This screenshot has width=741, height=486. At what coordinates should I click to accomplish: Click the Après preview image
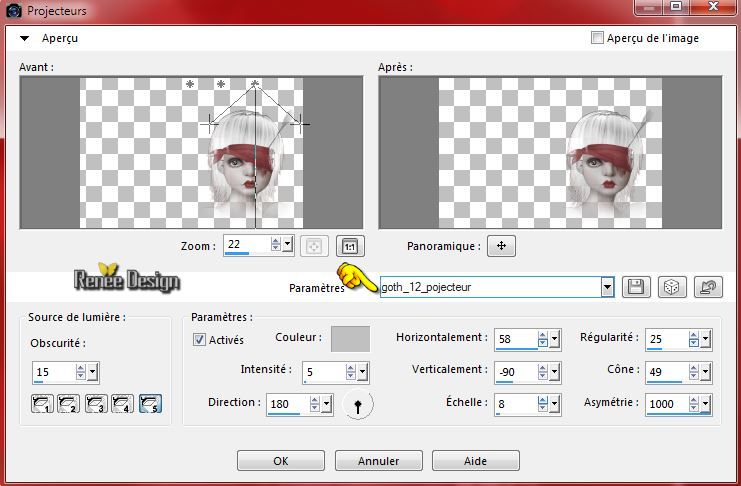tap(550, 153)
